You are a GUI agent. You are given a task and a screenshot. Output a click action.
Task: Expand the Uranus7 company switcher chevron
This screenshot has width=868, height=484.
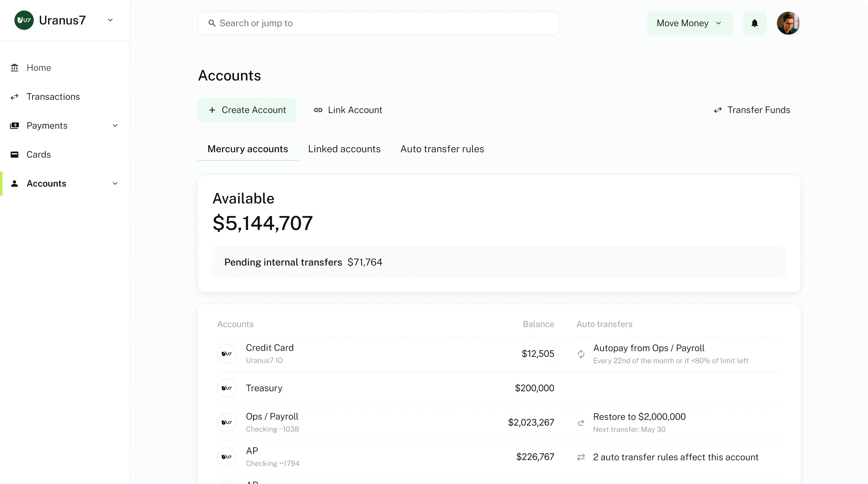tap(110, 20)
